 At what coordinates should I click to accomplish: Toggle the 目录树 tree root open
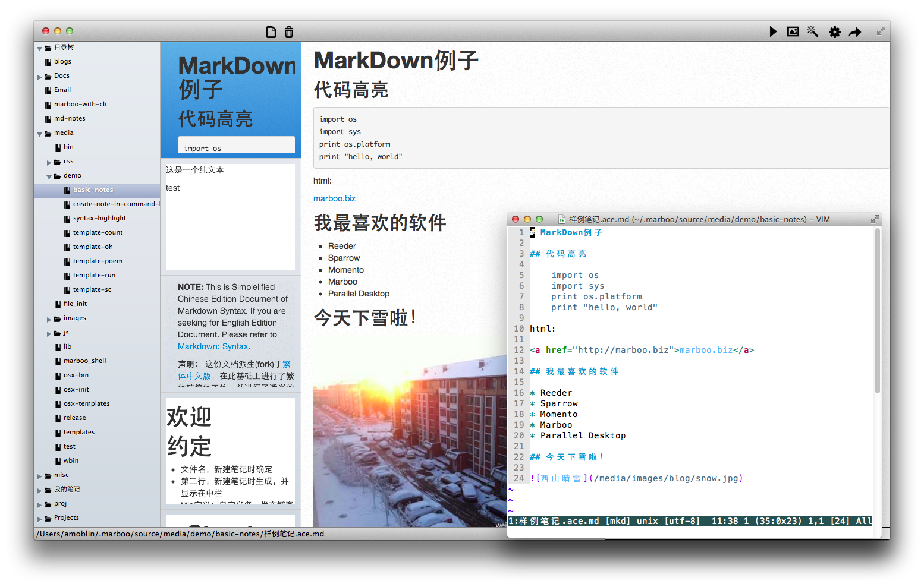pos(39,47)
